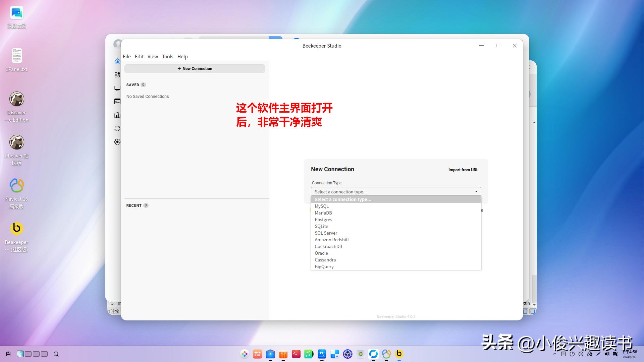Open the green music player dock icon
Screen dimensions: 644x362
(309, 354)
